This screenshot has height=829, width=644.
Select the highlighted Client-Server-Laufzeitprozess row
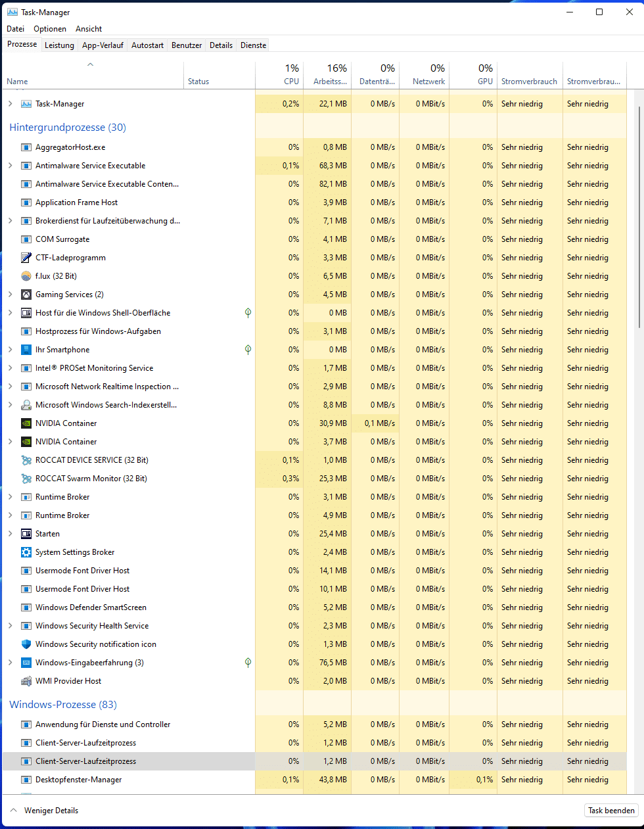(x=314, y=761)
